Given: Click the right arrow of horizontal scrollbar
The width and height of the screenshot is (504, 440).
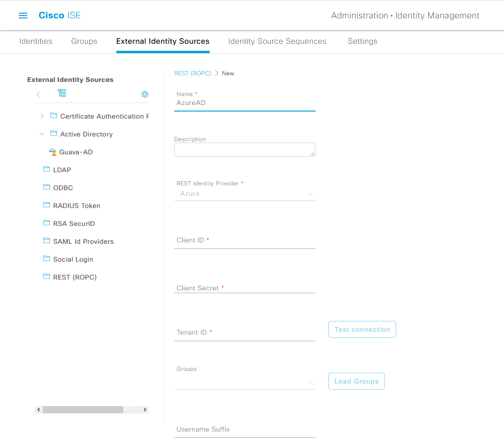Looking at the screenshot, I should tap(145, 409).
